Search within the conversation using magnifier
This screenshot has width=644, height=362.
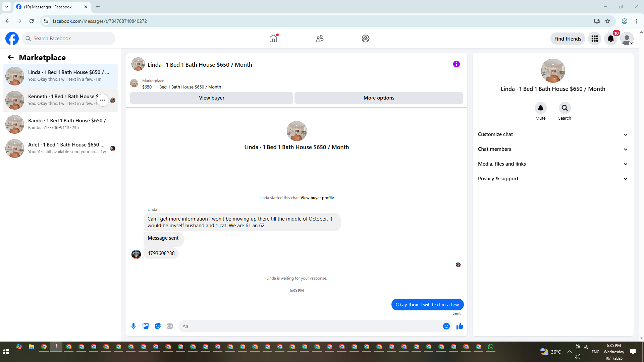(565, 108)
